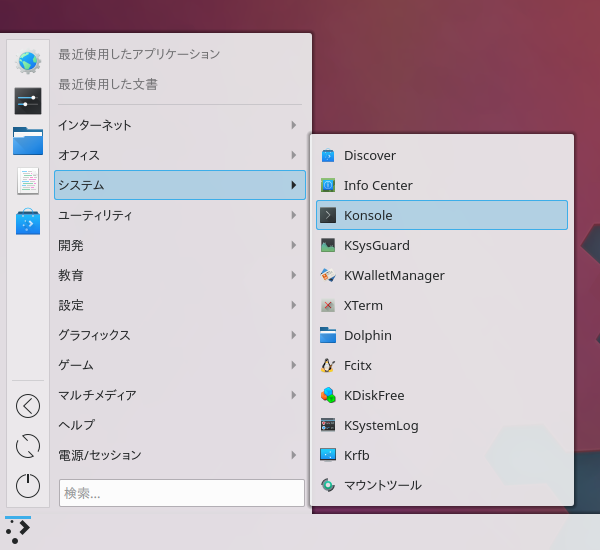Click the KDiskFree icon
The image size is (600, 550).
coord(328,395)
